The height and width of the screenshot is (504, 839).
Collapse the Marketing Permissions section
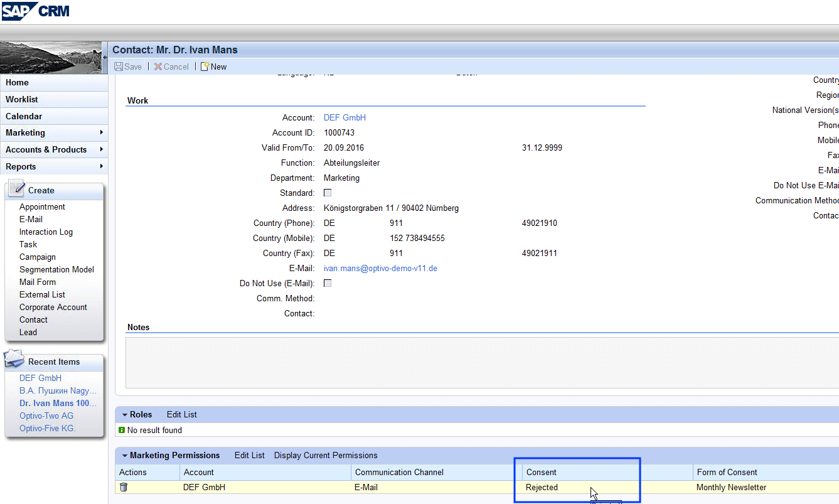coord(125,456)
